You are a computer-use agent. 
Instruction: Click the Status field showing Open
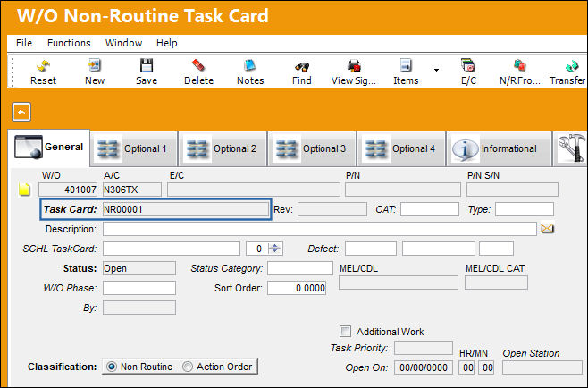(x=139, y=268)
